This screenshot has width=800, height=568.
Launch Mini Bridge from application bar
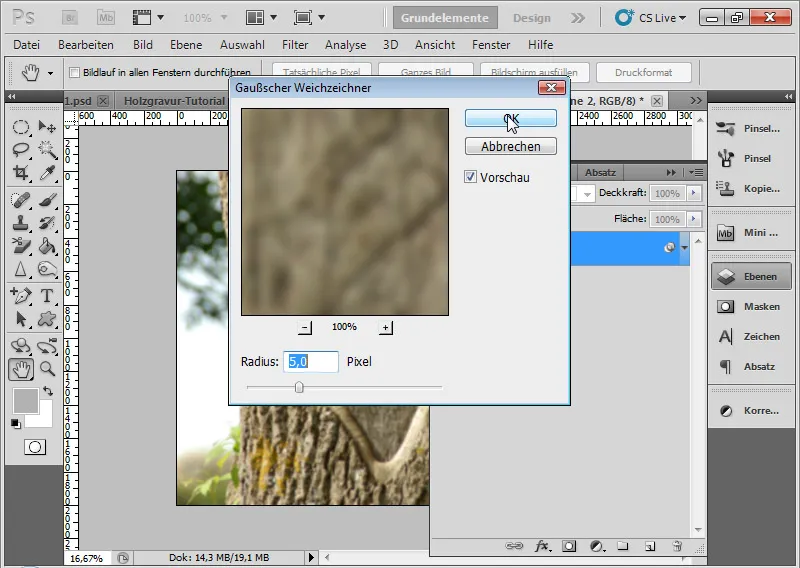click(x=106, y=18)
